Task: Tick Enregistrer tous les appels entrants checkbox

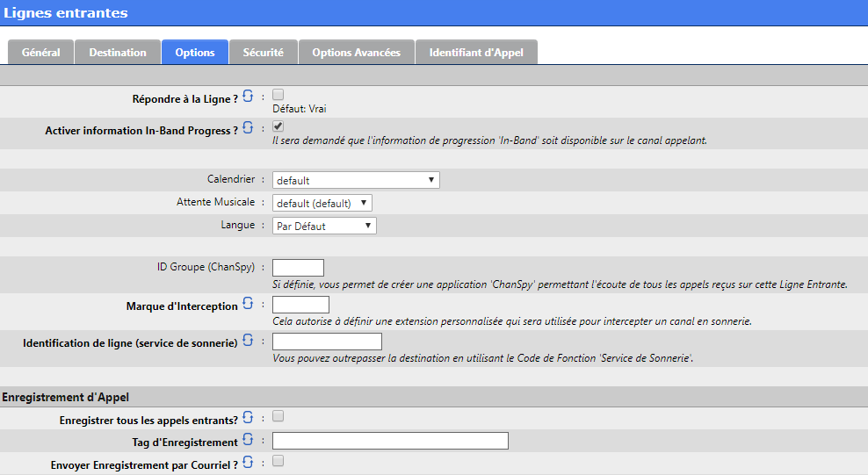Action: point(278,416)
